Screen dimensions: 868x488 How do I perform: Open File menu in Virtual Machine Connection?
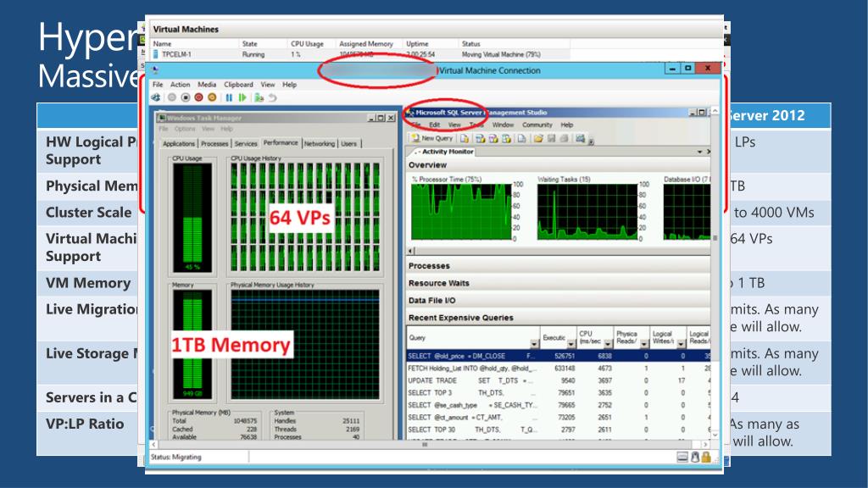point(158,85)
